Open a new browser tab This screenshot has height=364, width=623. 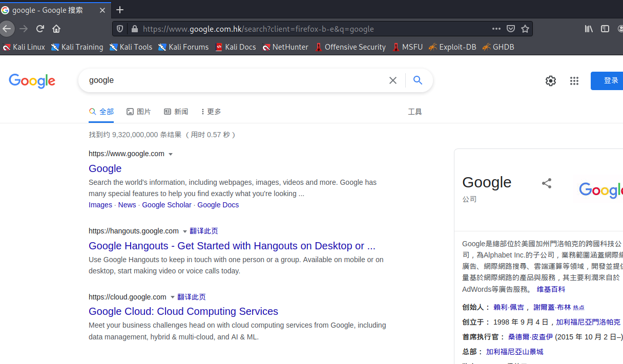coord(120,10)
